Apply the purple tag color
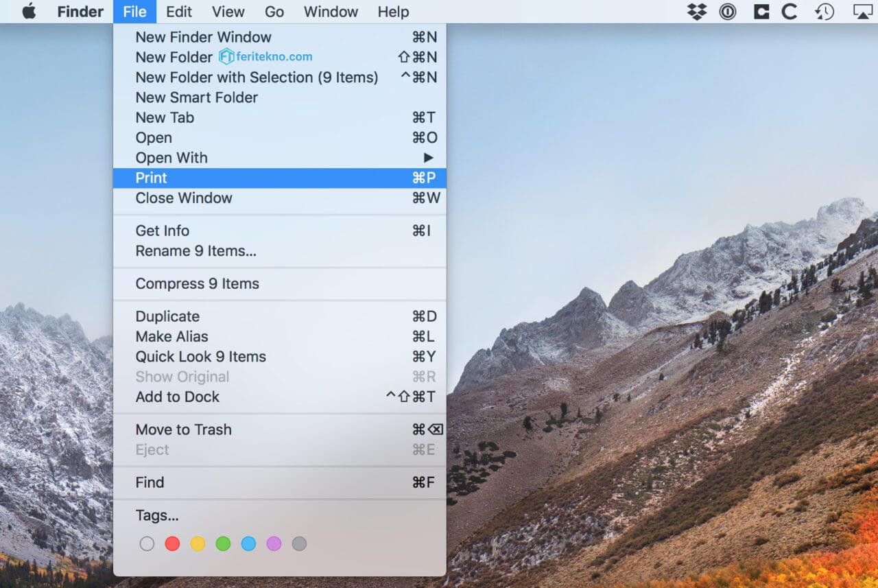878x588 pixels. 274,544
